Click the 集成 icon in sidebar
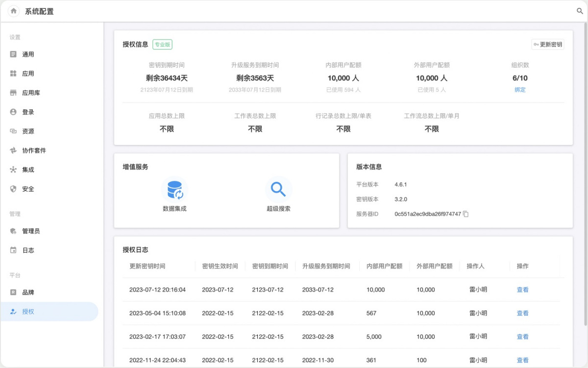The height and width of the screenshot is (368, 588). (x=13, y=170)
